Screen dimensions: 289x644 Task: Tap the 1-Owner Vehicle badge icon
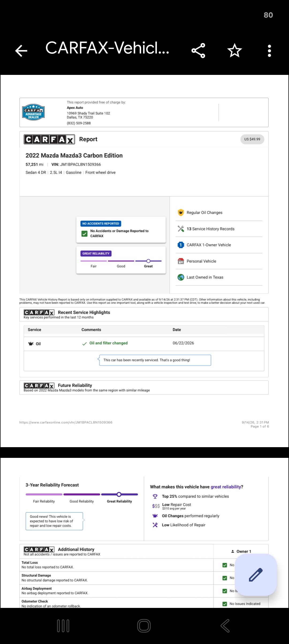tap(181, 245)
